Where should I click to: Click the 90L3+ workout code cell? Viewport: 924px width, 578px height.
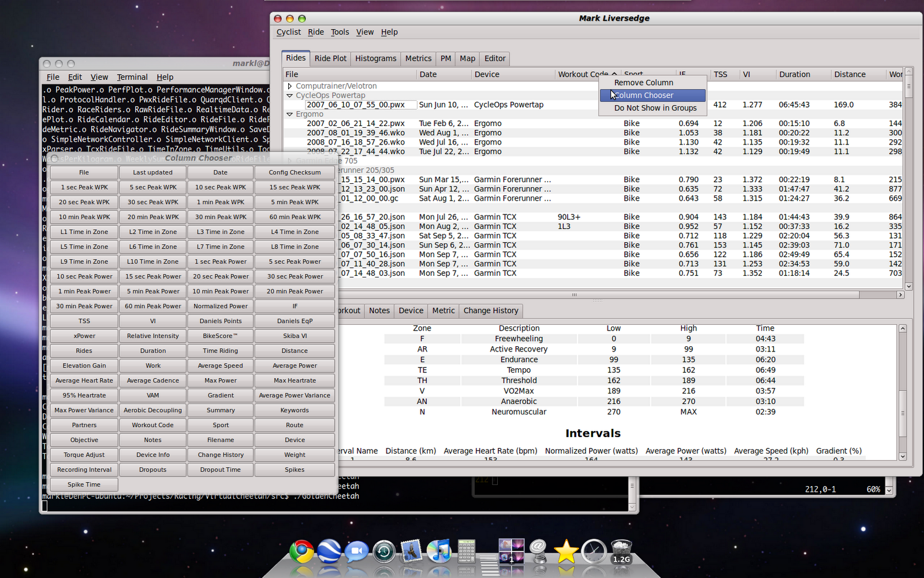[x=569, y=217]
